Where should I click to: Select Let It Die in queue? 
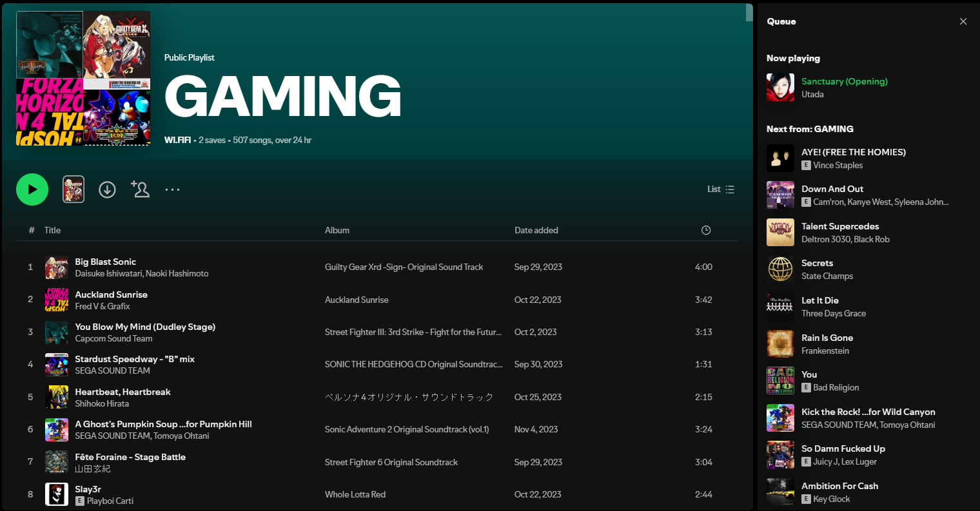tap(820, 300)
